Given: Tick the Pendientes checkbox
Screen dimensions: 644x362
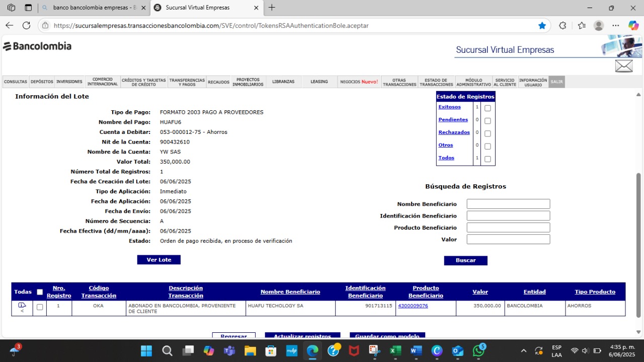Looking at the screenshot, I should click(488, 121).
